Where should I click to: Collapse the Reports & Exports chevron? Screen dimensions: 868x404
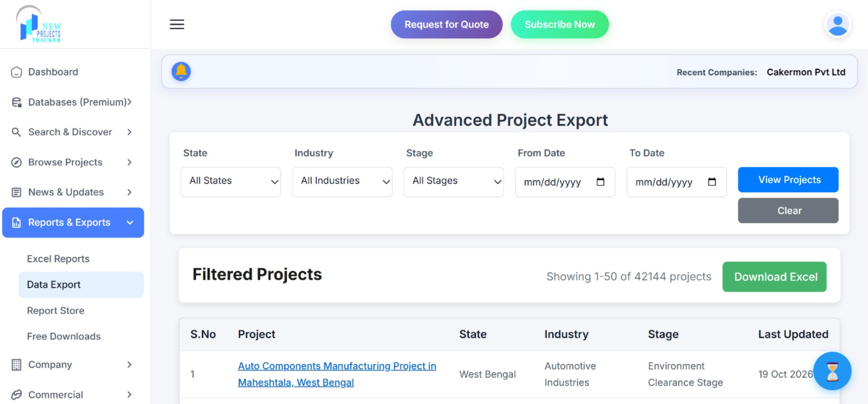click(130, 223)
